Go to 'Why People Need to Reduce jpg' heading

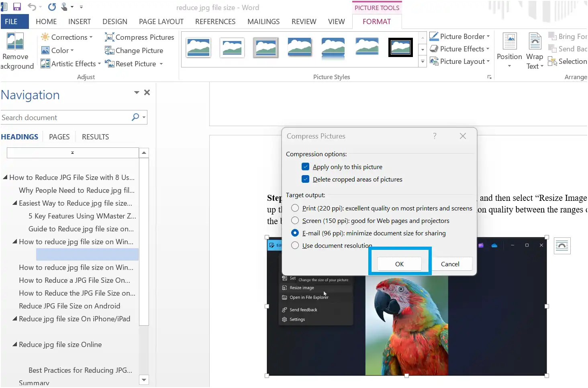(x=77, y=190)
